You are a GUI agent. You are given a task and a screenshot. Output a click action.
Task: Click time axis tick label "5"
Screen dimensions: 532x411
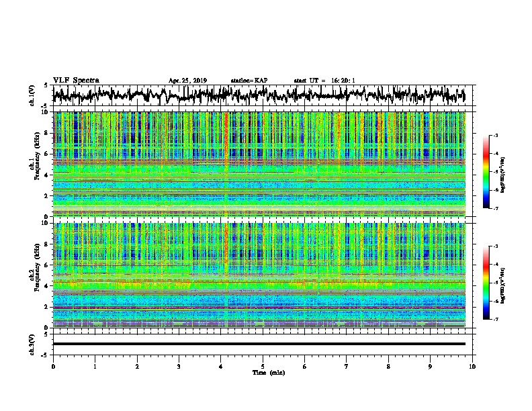(263, 367)
